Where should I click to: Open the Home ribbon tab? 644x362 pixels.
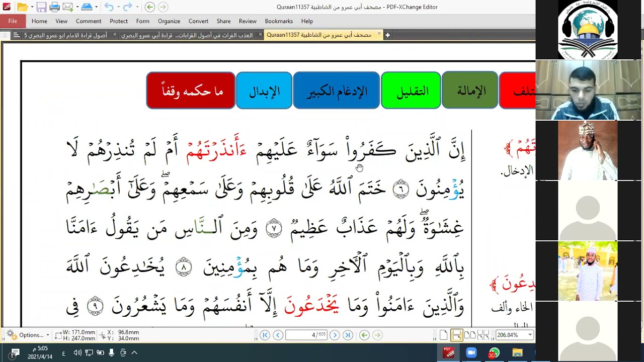[39, 21]
